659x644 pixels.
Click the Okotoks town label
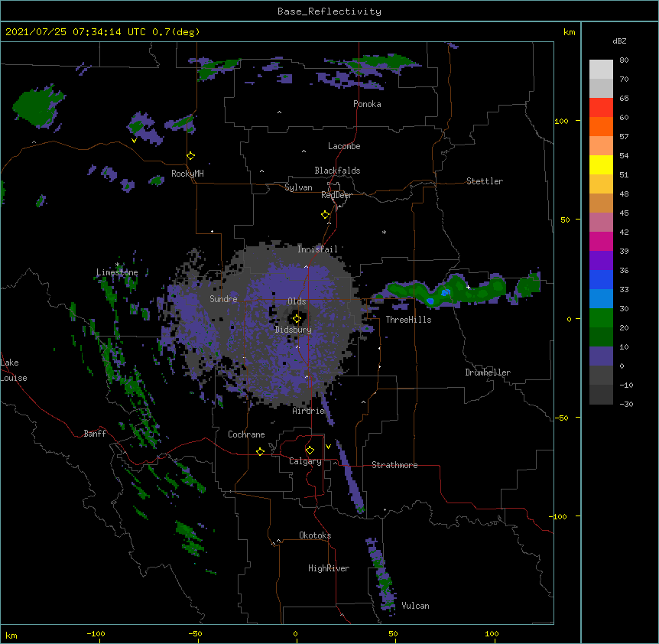(x=315, y=535)
